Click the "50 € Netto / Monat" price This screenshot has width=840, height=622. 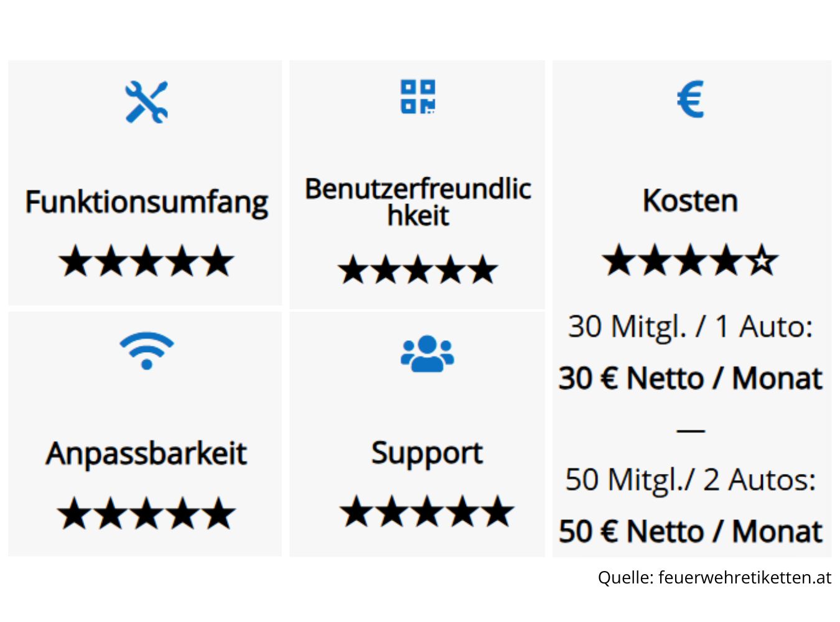(690, 531)
